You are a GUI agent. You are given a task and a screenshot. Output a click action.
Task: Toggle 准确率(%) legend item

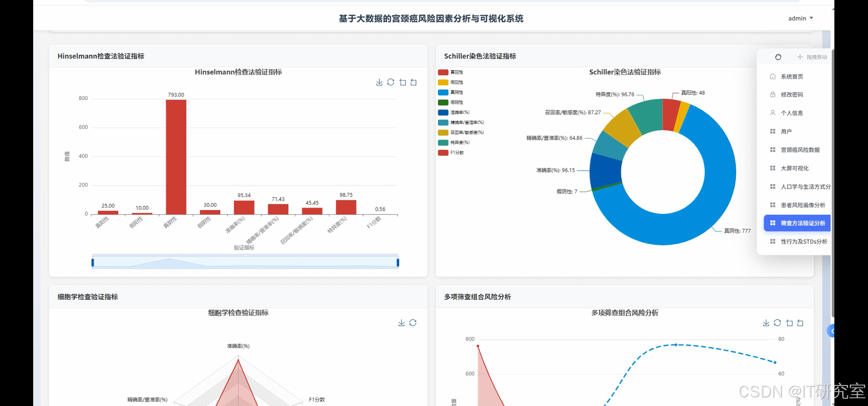coord(454,112)
